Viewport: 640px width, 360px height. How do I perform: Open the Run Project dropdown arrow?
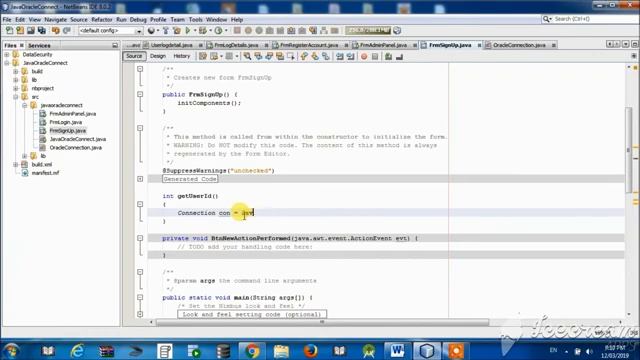pyautogui.click(x=195, y=31)
